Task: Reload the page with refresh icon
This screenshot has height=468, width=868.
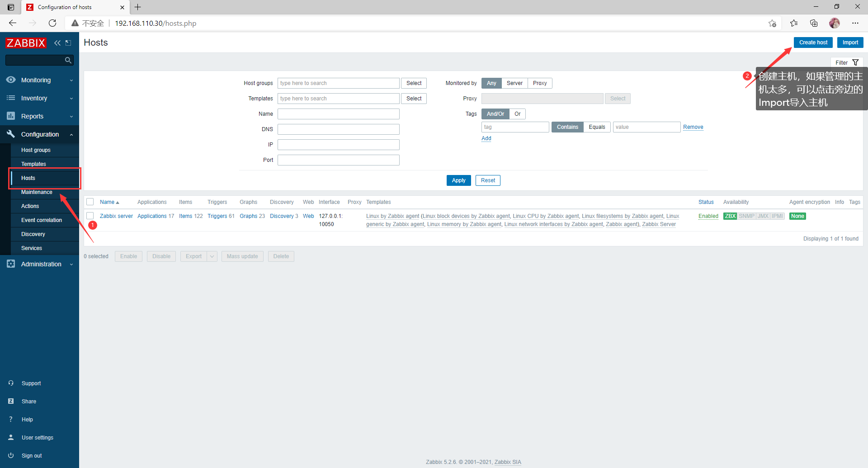Action: [x=52, y=23]
